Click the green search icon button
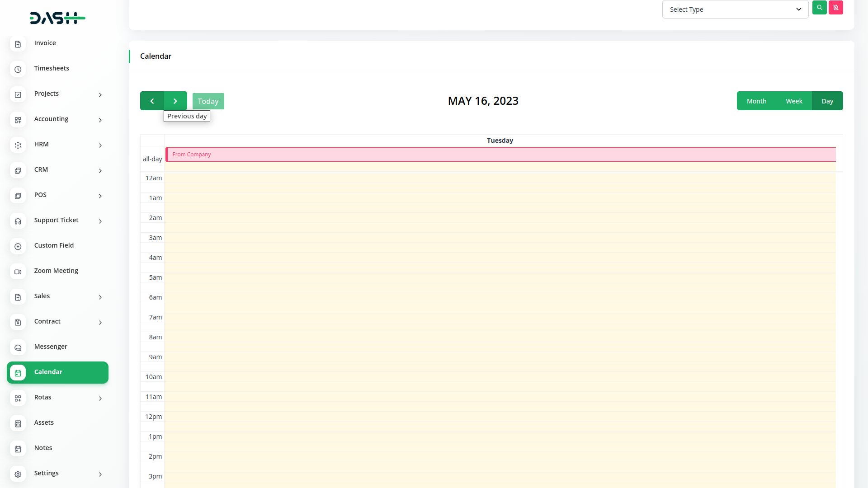This screenshot has width=868, height=488. 819,8
